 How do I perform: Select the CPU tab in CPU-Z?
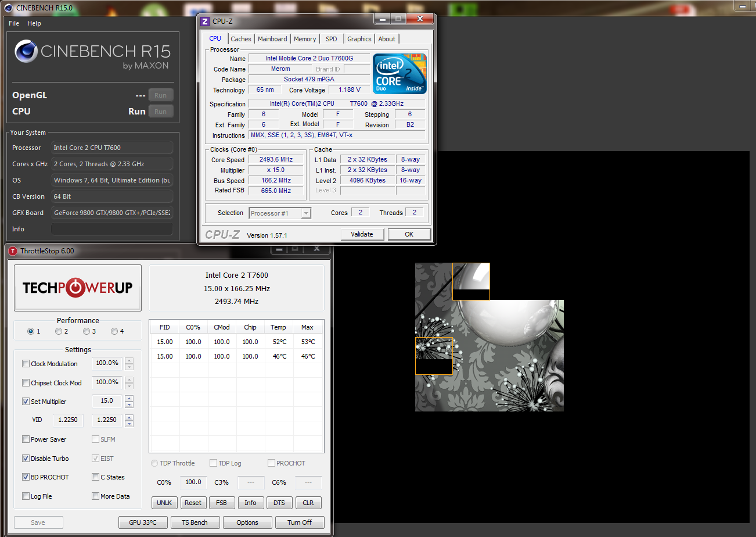215,38
